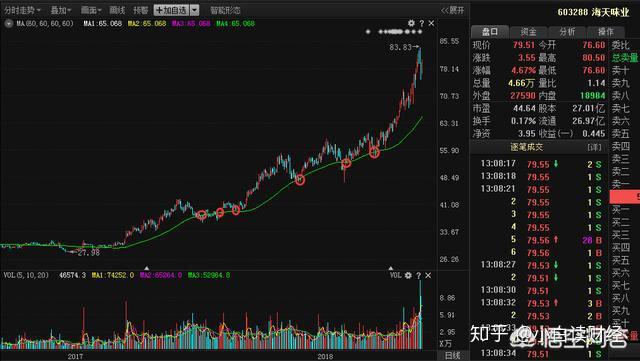
Task: Click the 83.83 high price marker
Action: pyautogui.click(x=400, y=47)
